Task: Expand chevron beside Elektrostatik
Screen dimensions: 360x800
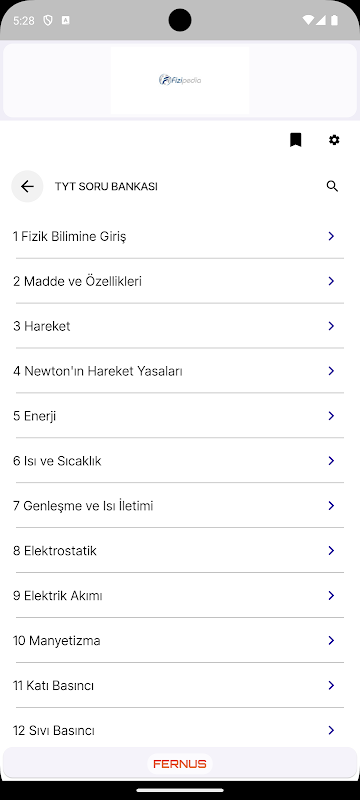Action: (x=331, y=550)
